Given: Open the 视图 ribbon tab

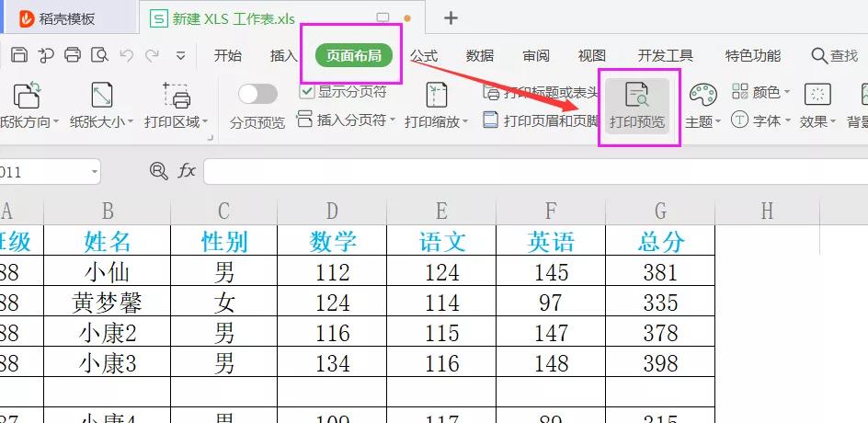Looking at the screenshot, I should point(592,55).
